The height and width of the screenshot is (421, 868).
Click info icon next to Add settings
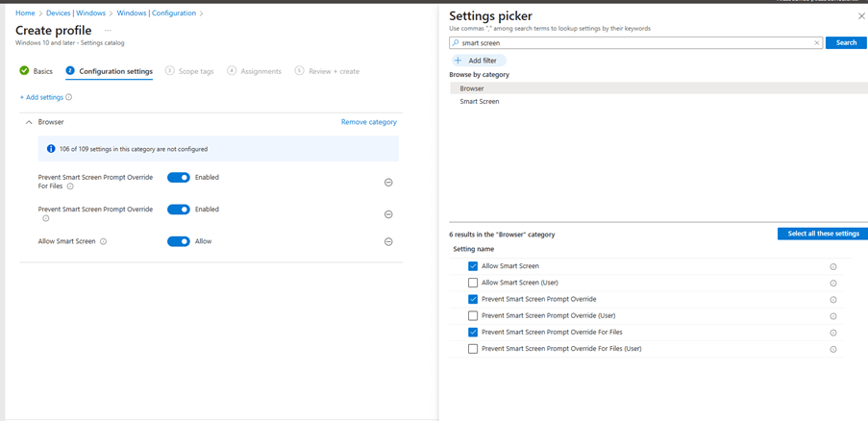[69, 97]
